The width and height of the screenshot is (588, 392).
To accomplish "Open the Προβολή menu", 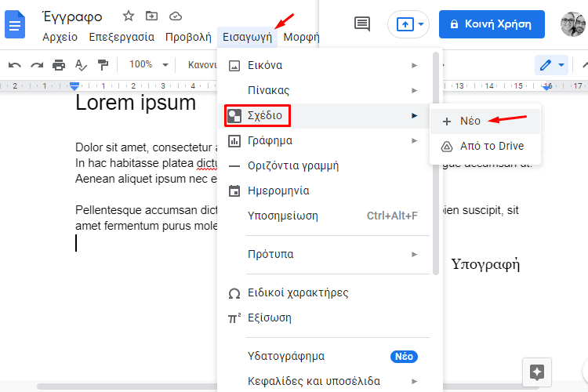I will coord(188,37).
